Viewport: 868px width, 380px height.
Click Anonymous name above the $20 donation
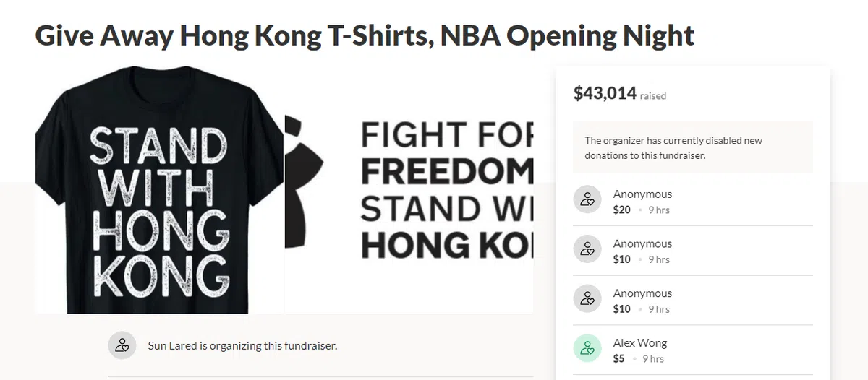tap(642, 194)
